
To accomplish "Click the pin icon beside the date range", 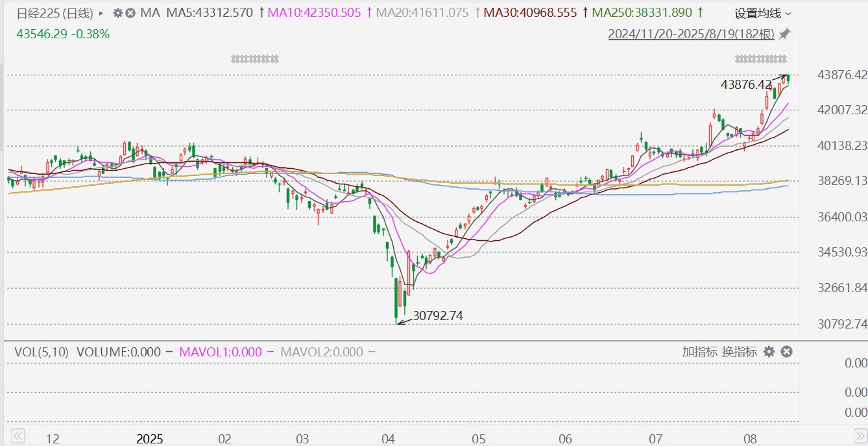I will (x=784, y=34).
